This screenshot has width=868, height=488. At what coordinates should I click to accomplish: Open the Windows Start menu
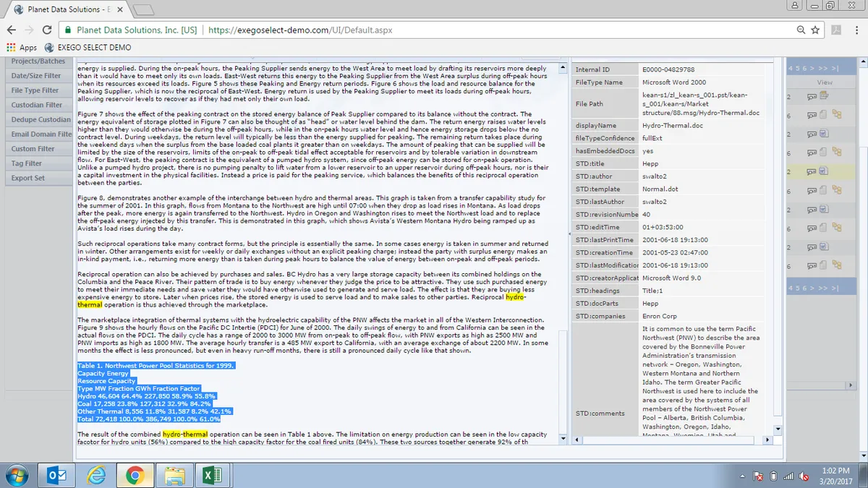(x=16, y=475)
